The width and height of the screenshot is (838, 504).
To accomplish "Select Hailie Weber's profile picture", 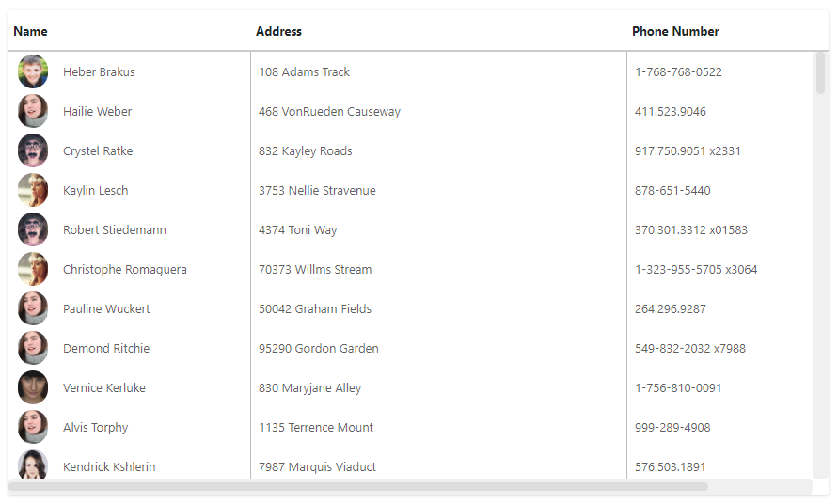I will tap(33, 111).
